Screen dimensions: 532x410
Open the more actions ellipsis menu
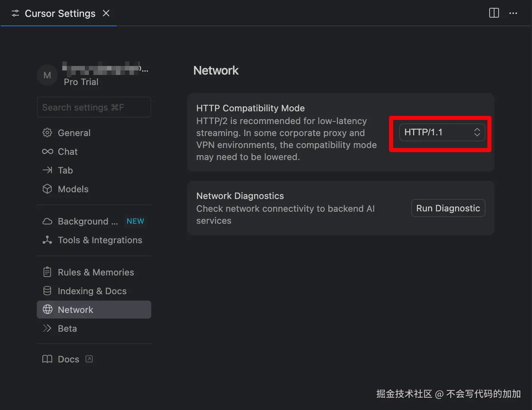pyautogui.click(x=513, y=13)
